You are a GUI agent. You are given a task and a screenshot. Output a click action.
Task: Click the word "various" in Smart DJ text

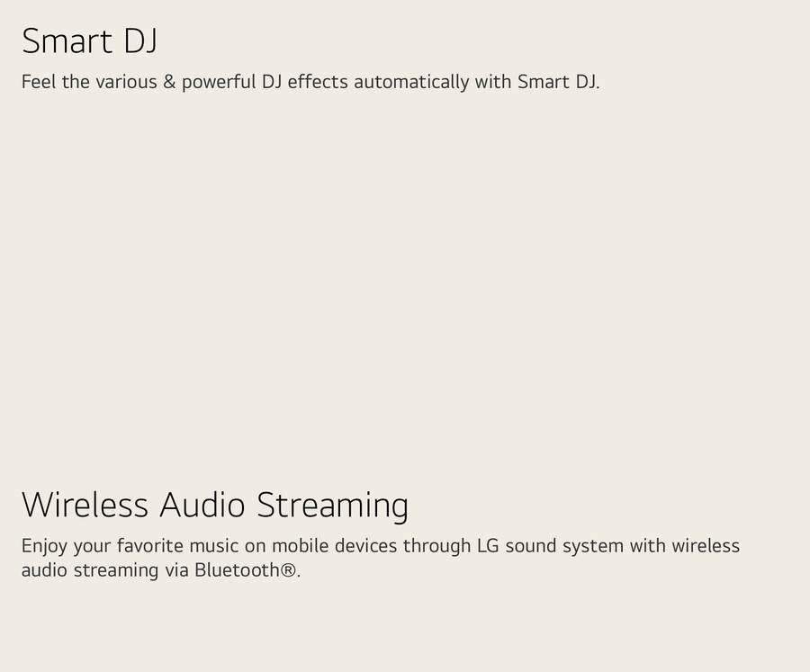coord(127,82)
